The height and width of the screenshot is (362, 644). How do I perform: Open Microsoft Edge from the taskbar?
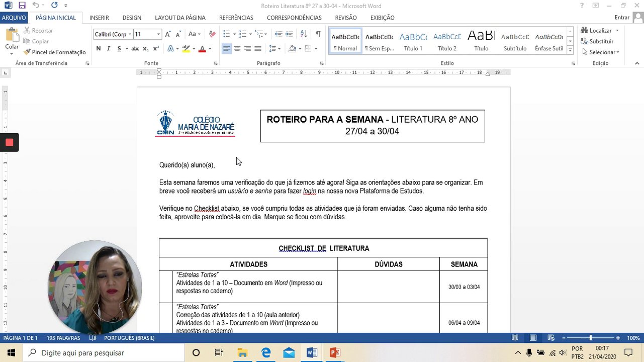[x=265, y=353]
